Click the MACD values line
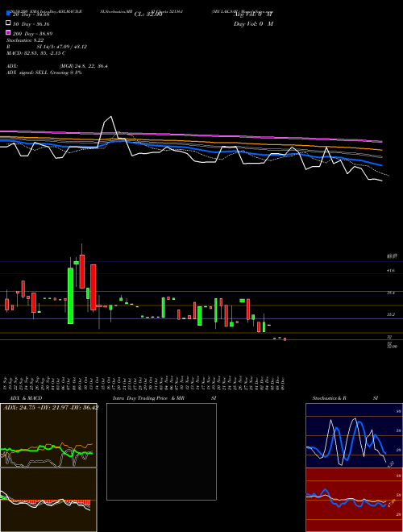 (x=36, y=53)
